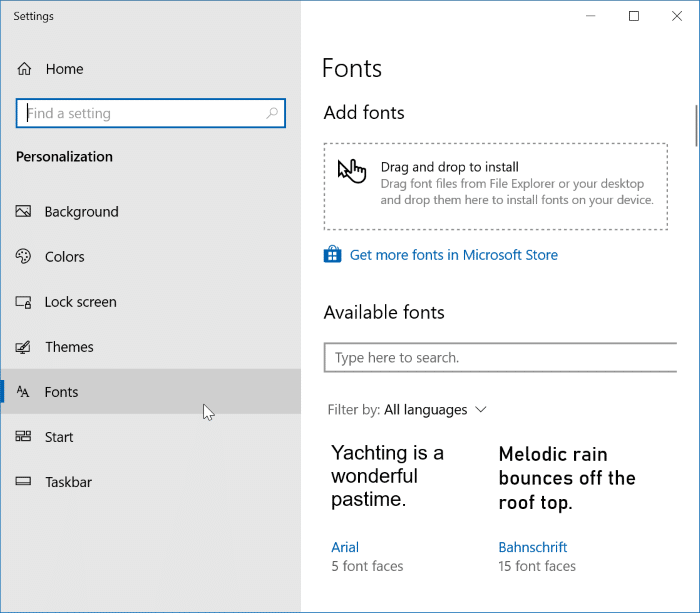Open the Arial font link

345,547
